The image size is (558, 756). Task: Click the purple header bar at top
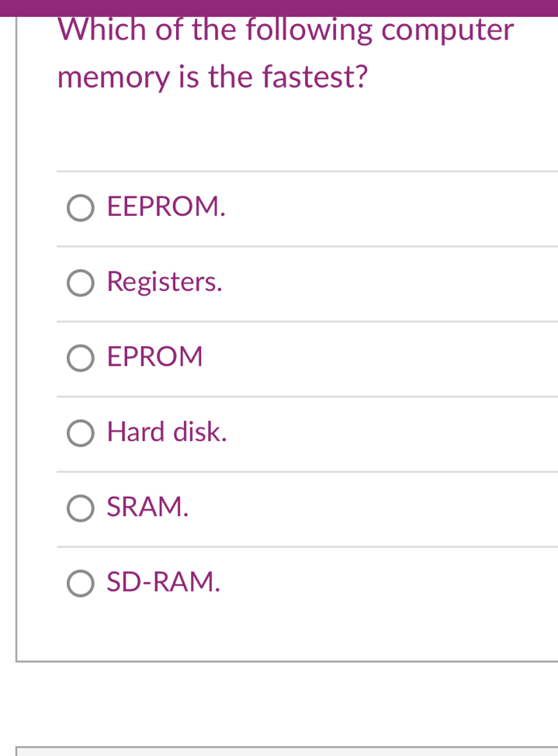[279, 7]
